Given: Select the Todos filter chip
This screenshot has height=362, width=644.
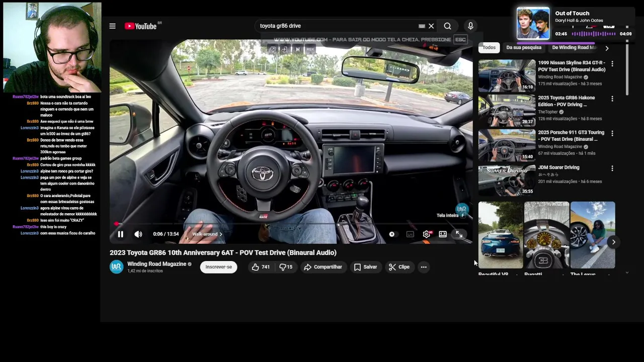Looking at the screenshot, I should tap(489, 48).
